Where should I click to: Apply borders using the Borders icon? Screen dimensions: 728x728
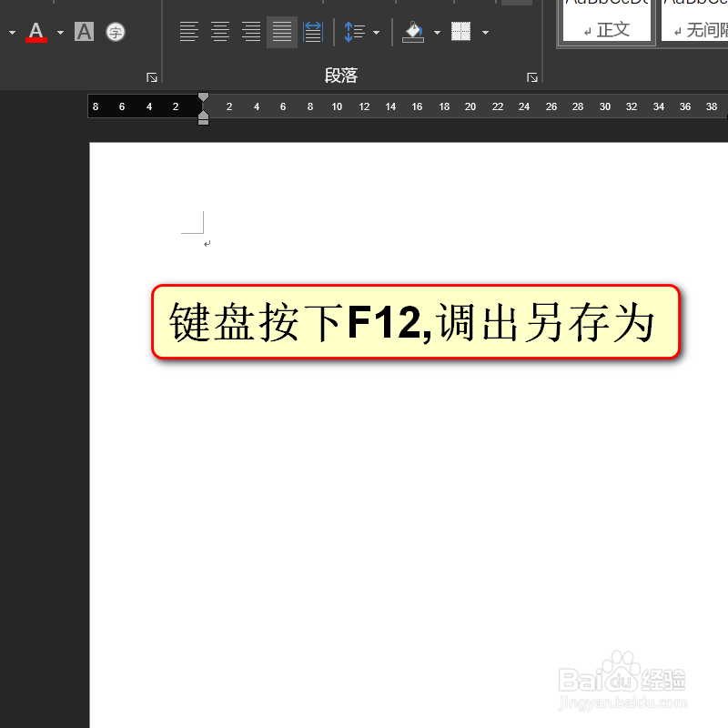461,31
